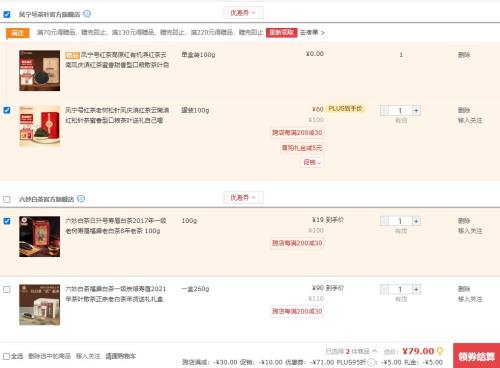This screenshot has width=500, height=368.
Task: Open the 六妙白茶 2017 寿眉 product thumbnail
Action: point(40,236)
